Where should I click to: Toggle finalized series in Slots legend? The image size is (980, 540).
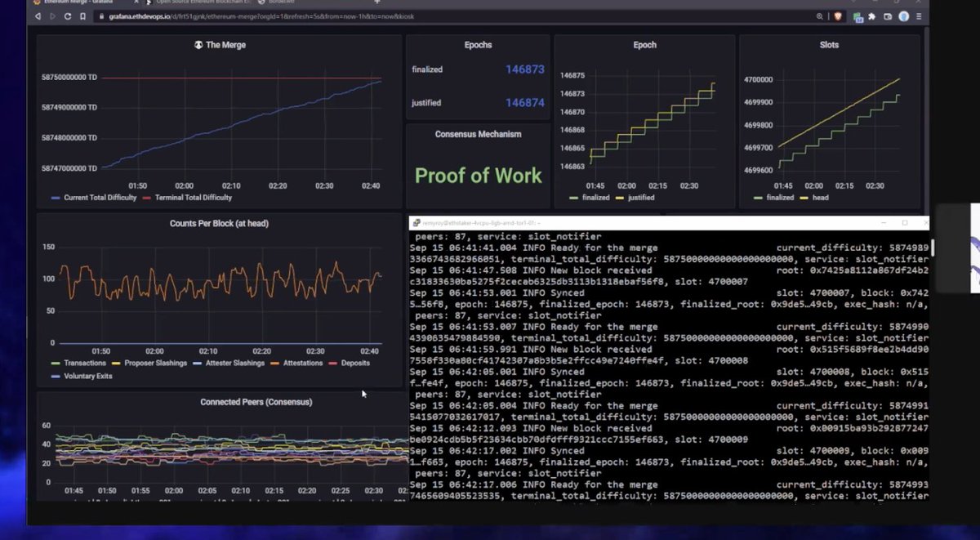[x=774, y=197]
